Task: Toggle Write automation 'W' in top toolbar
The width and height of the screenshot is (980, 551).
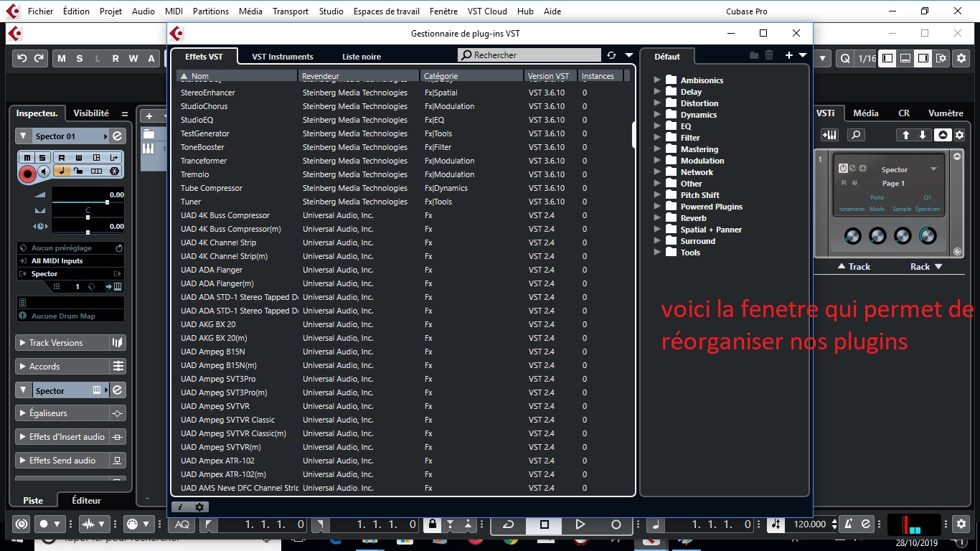Action: point(133,59)
